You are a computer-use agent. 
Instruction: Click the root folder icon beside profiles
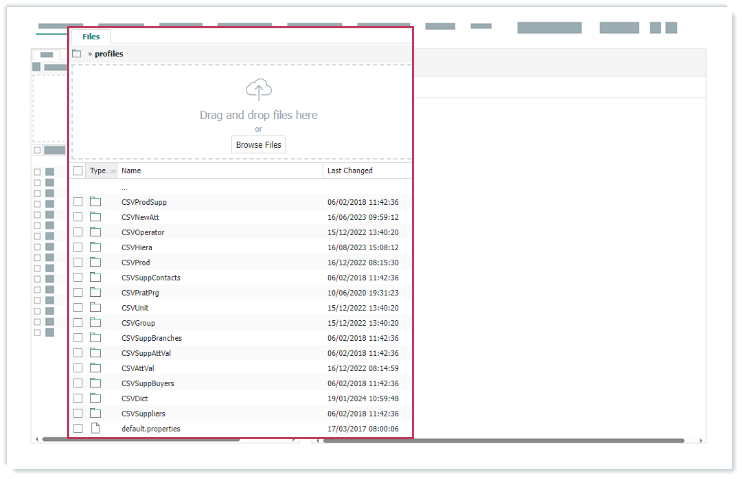click(77, 53)
